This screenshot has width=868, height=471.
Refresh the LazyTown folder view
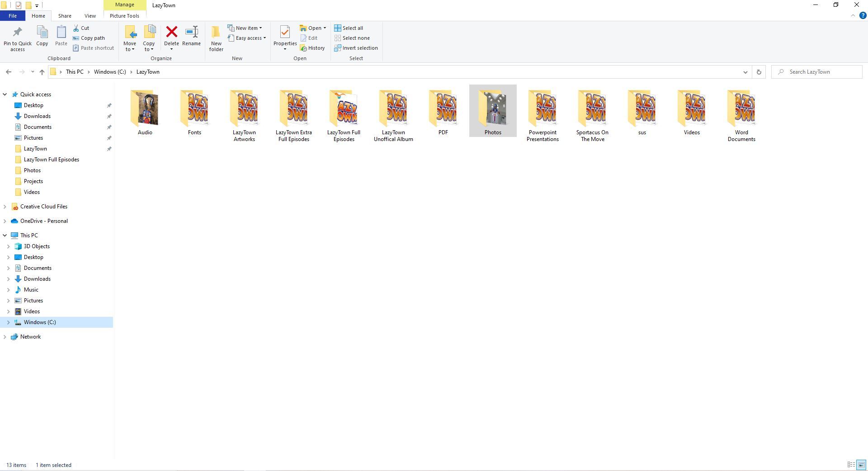[759, 72]
